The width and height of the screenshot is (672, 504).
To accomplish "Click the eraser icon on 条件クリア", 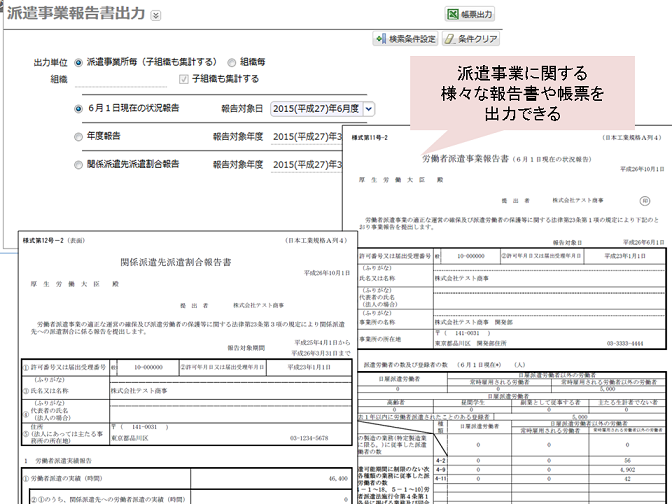I will 449,39.
